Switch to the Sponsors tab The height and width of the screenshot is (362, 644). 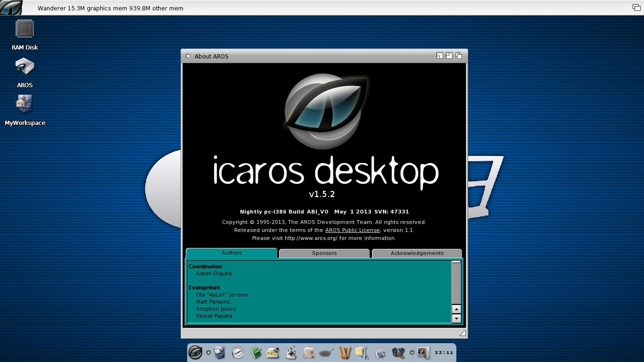click(x=324, y=254)
